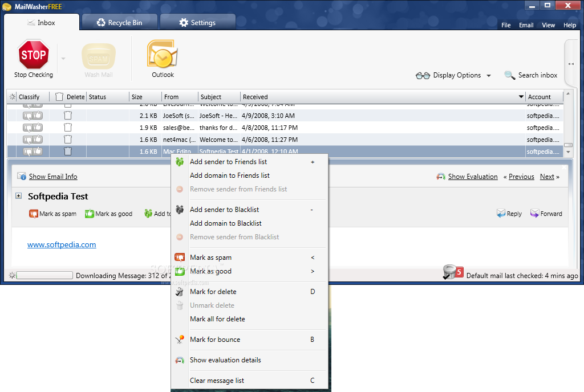
Task: Click the red Stop Checking icon
Action: (x=33, y=55)
